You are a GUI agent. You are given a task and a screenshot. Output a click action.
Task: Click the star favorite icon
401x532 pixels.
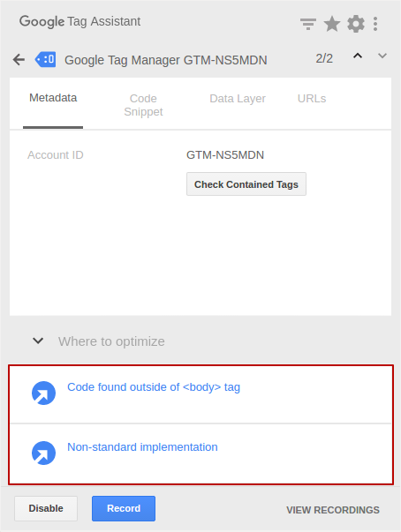pyautogui.click(x=332, y=24)
